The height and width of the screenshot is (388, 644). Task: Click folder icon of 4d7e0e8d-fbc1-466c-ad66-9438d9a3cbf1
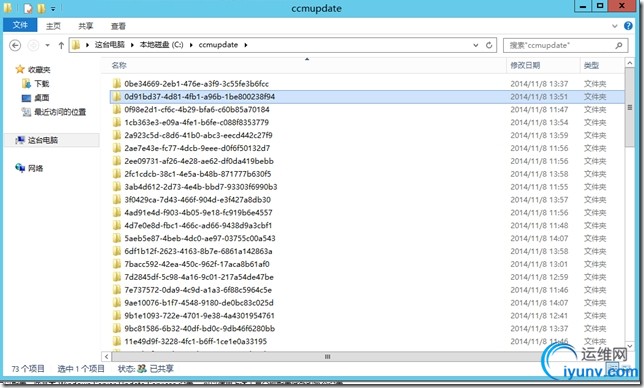[x=117, y=225]
